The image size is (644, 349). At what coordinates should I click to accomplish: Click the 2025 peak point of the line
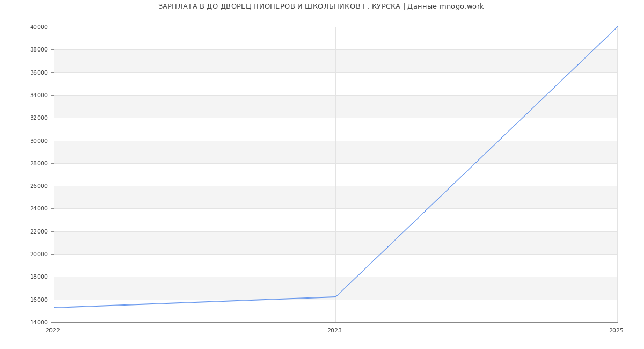pos(617,27)
